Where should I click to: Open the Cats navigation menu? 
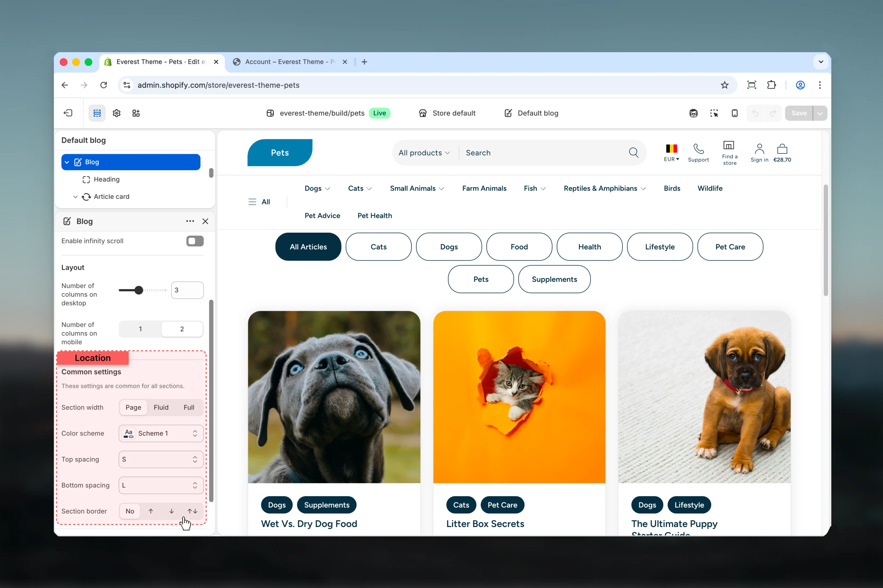pos(360,189)
